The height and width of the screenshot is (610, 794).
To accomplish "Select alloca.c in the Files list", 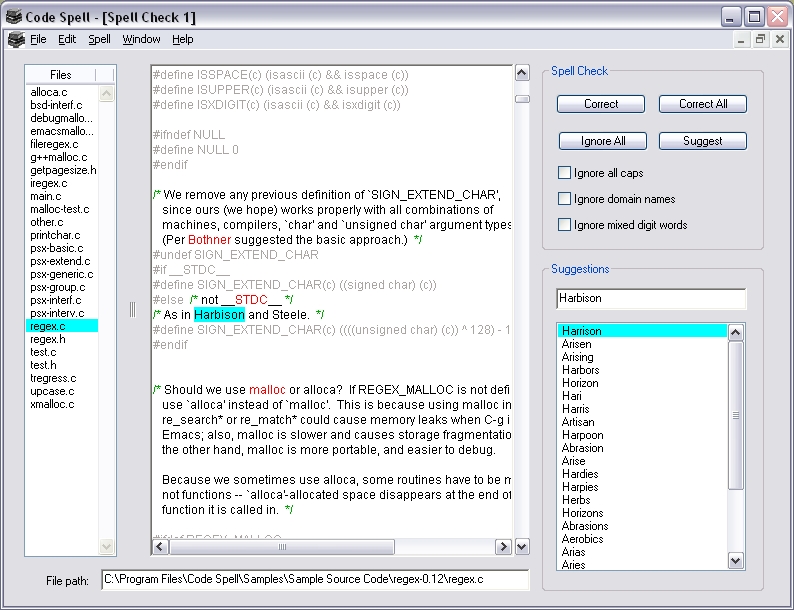I will pos(49,92).
